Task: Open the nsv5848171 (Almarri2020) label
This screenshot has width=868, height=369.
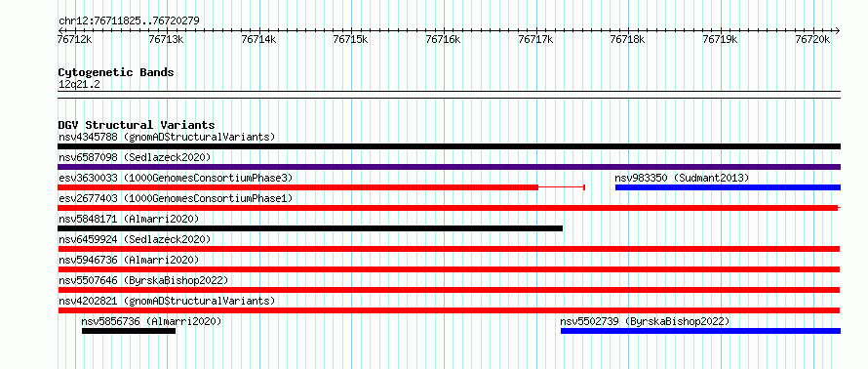Action: [x=129, y=219]
